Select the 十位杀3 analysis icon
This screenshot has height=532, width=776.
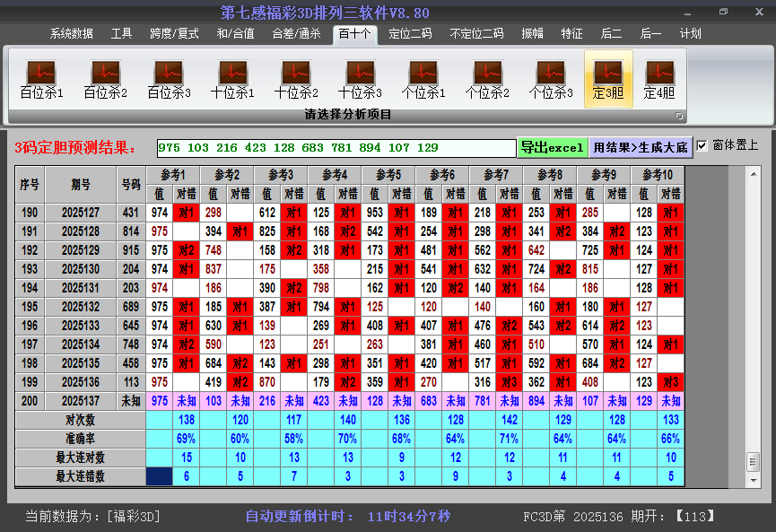tap(360, 79)
